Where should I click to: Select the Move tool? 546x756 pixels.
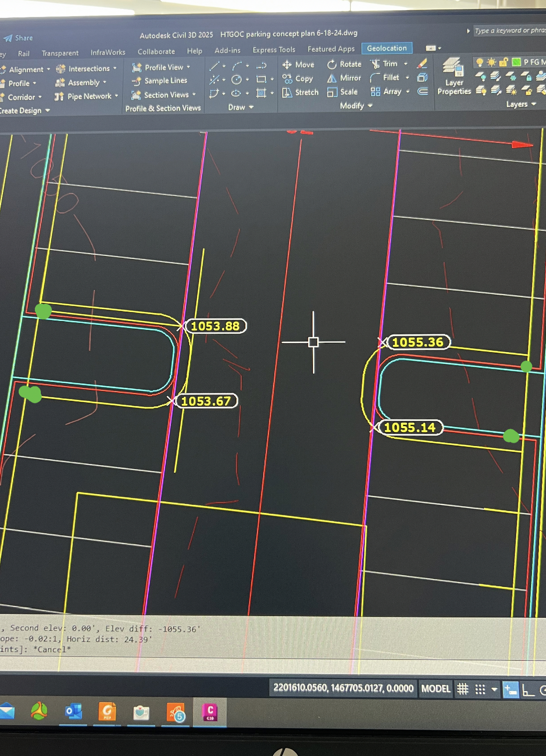(x=299, y=65)
